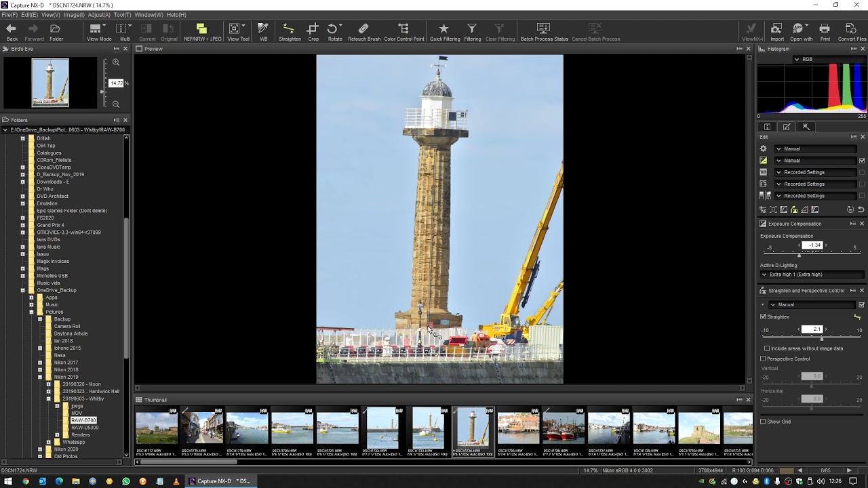Use the Rotate tool
Viewport: 868px width, 488px height.
[x=334, y=32]
